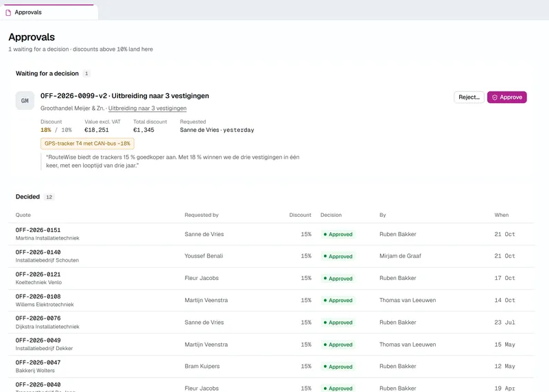Click the Approved badge for OFF-2026-0047
Screen dimensions: 549x392
tap(338, 367)
